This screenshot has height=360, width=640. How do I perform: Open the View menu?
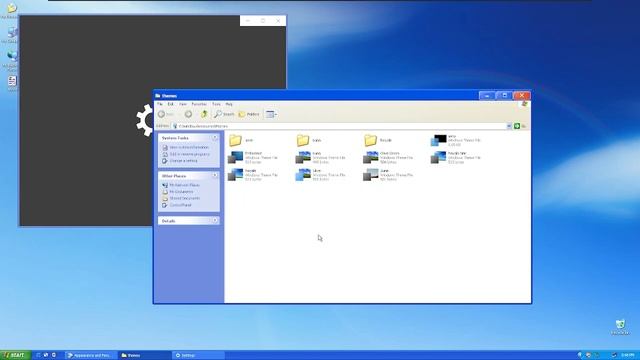183,104
